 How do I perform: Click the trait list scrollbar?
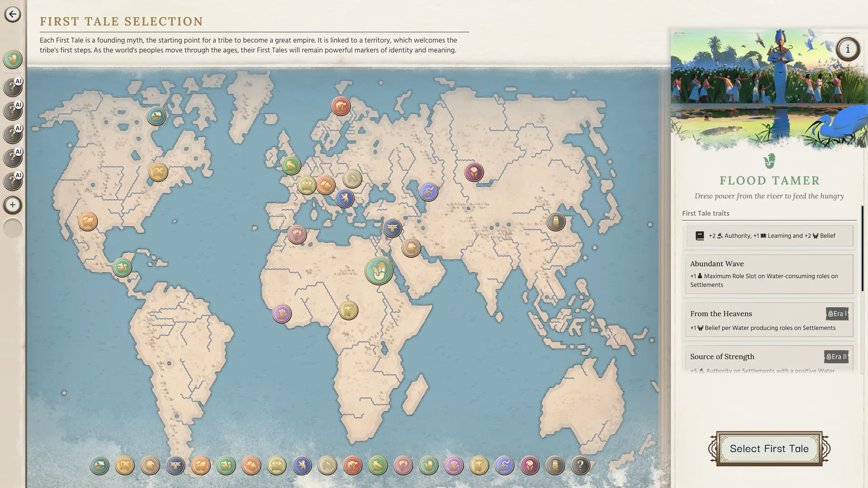(x=863, y=249)
